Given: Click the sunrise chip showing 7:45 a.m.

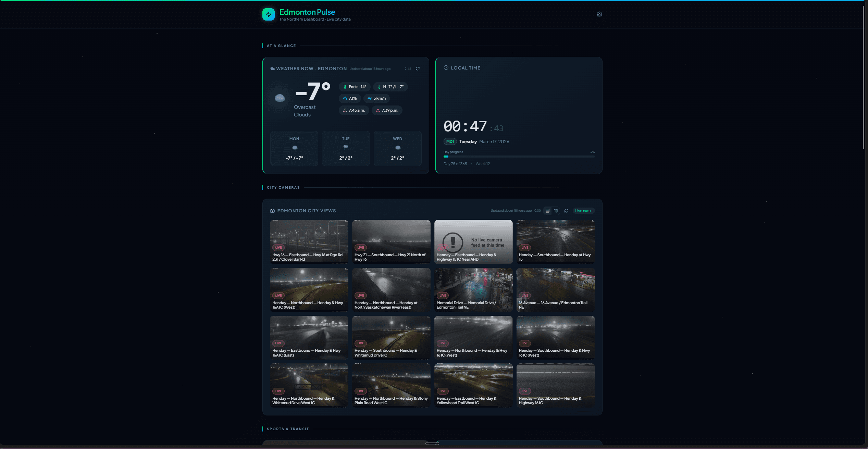Looking at the screenshot, I should (354, 110).
